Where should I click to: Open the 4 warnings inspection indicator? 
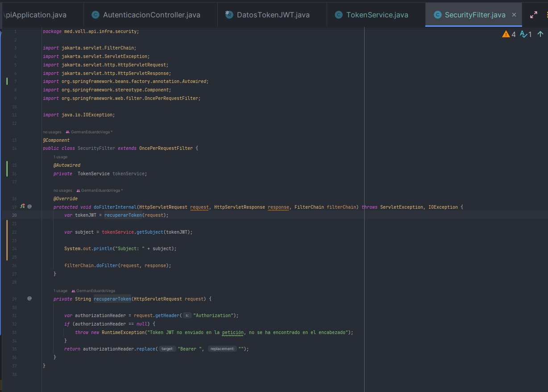coord(509,34)
